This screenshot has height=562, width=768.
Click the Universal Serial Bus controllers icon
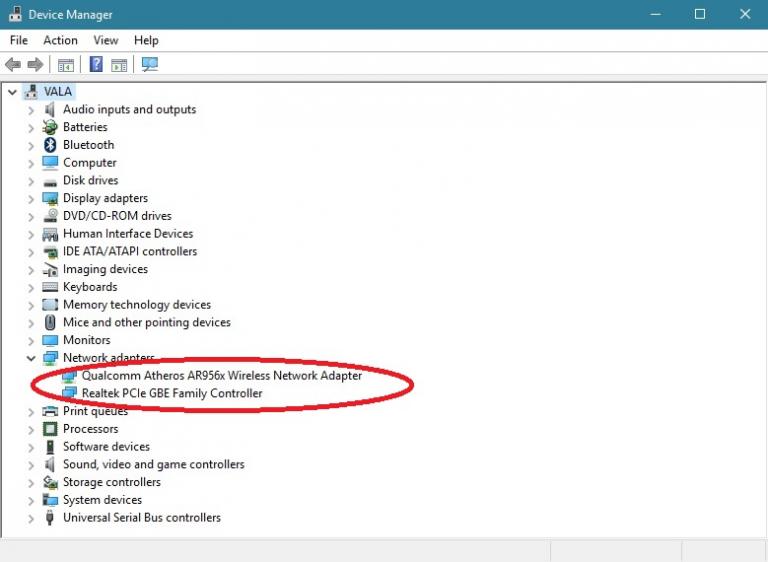pyautogui.click(x=50, y=518)
